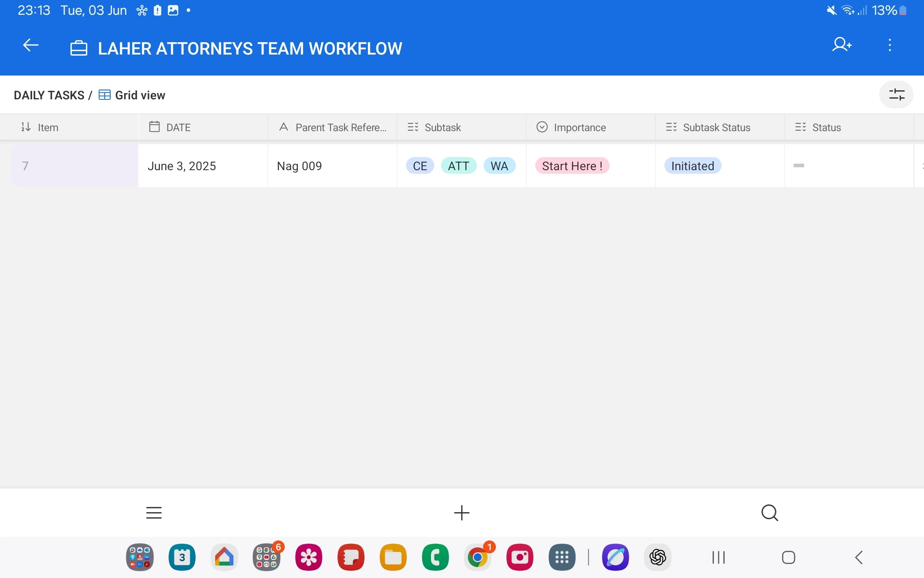Open ChatGPT app in the dock
The width and height of the screenshot is (924, 578).
658,557
